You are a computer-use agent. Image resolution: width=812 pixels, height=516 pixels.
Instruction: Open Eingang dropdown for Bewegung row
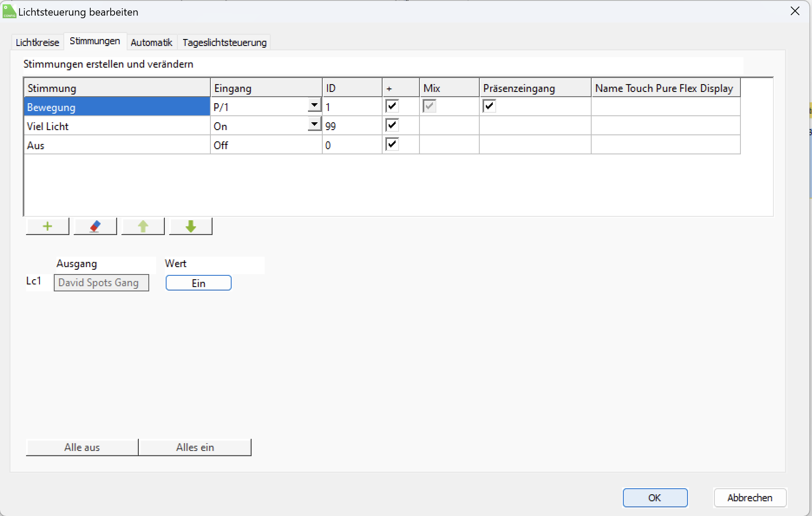point(314,105)
